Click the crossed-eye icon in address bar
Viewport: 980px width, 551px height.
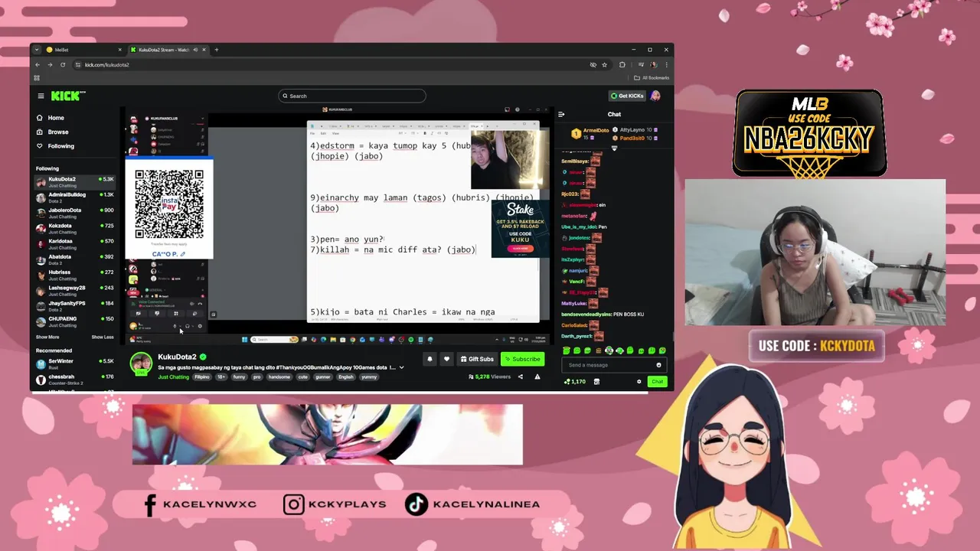[x=593, y=64]
